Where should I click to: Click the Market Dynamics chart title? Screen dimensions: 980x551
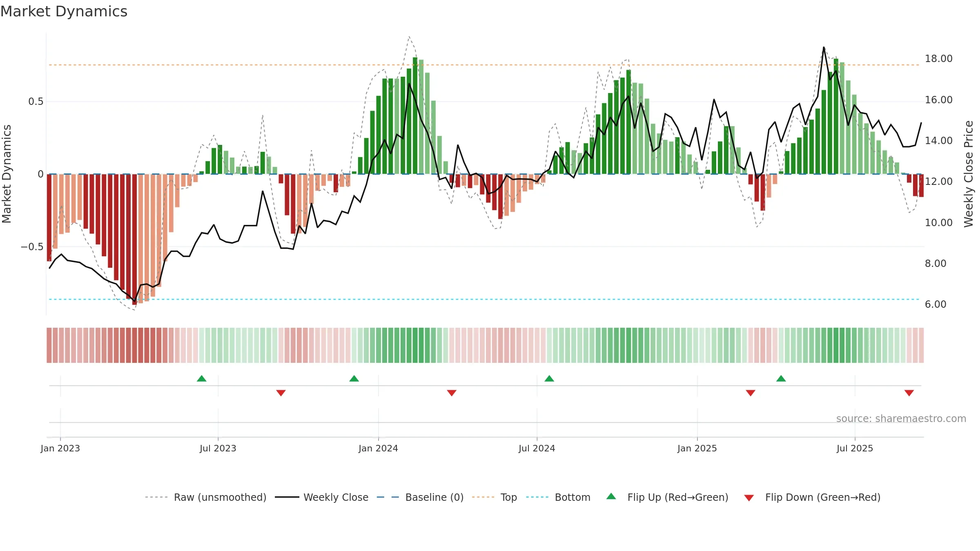tap(64, 11)
